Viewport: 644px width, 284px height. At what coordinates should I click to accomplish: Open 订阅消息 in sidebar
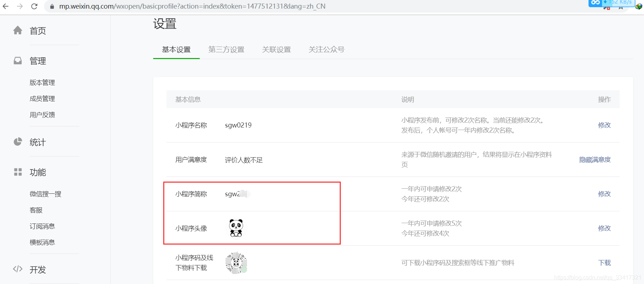(42, 226)
